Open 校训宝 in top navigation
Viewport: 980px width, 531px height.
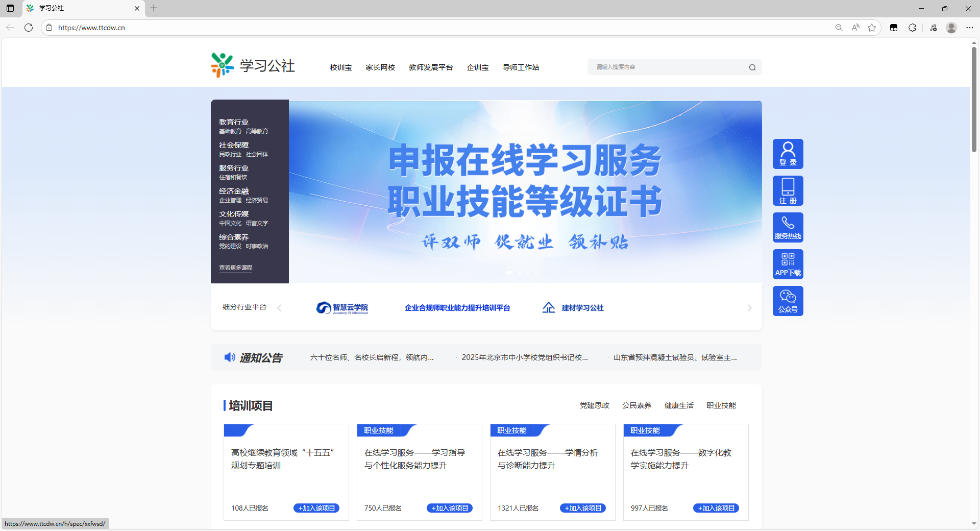tap(340, 67)
